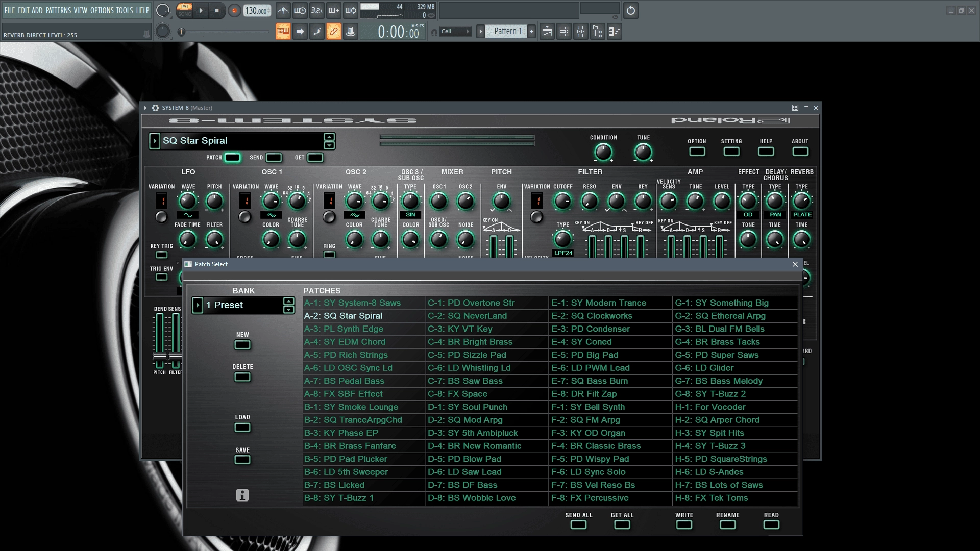Switch PAT/SONG mode toggle
The image size is (980, 551).
(184, 10)
